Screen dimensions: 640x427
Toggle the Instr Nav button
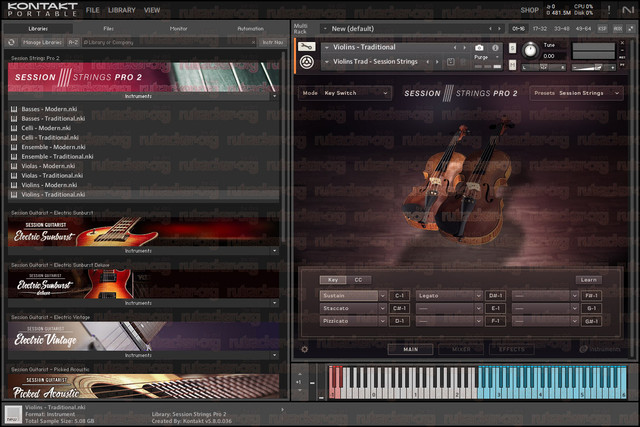pyautogui.click(x=273, y=42)
